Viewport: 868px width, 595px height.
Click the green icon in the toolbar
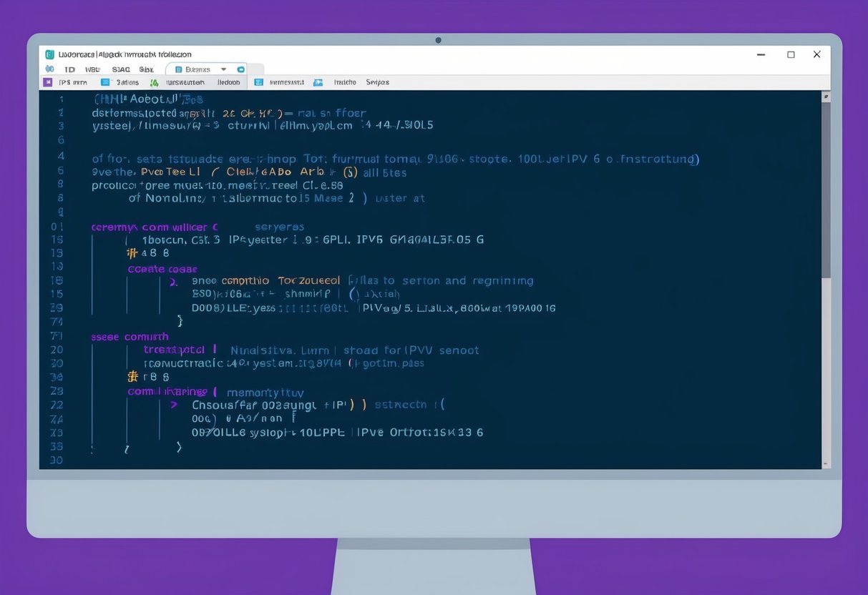point(154,82)
